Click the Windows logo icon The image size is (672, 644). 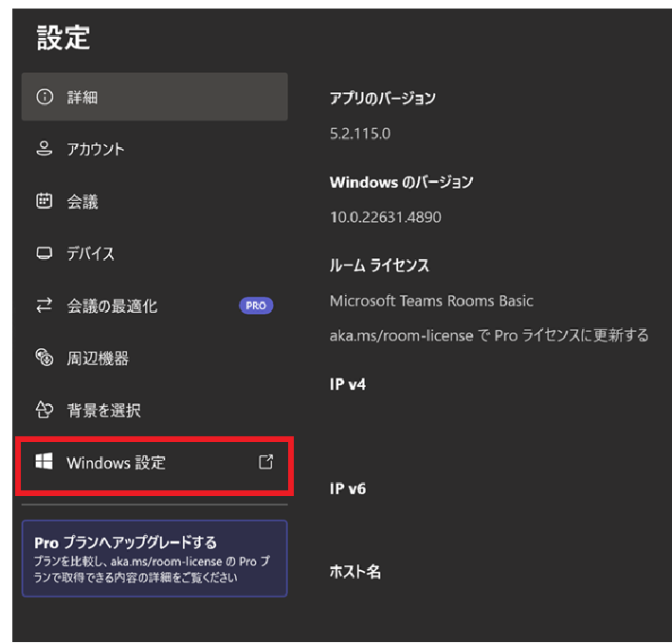[45, 461]
